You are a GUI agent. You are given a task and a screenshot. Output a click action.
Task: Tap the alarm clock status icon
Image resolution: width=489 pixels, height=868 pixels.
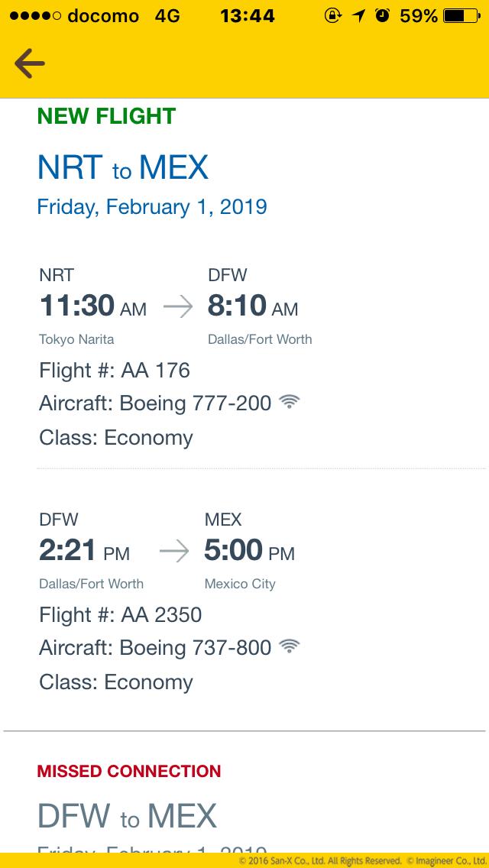382,15
